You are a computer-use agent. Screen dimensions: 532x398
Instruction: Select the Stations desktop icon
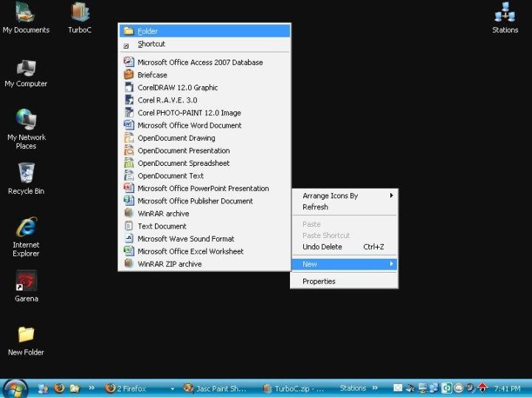(x=505, y=18)
